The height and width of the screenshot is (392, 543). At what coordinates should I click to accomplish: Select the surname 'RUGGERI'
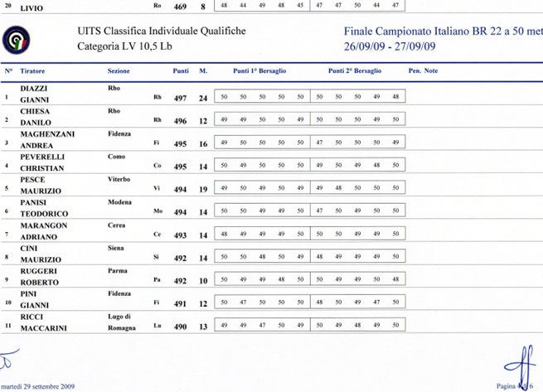(x=38, y=271)
